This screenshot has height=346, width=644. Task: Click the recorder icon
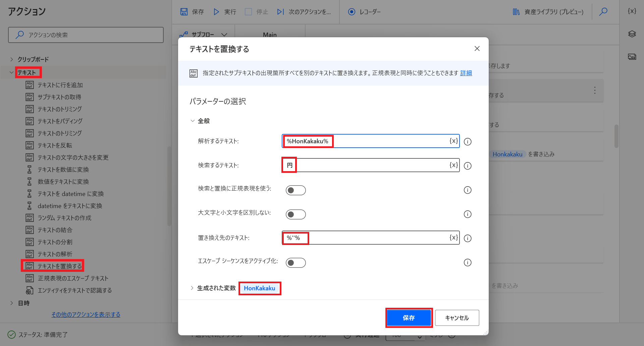click(352, 12)
